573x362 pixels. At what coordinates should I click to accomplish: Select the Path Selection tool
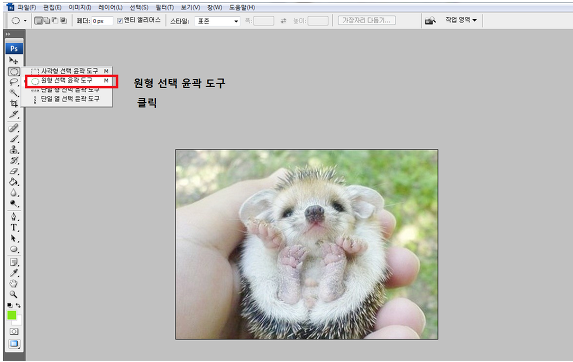14,238
